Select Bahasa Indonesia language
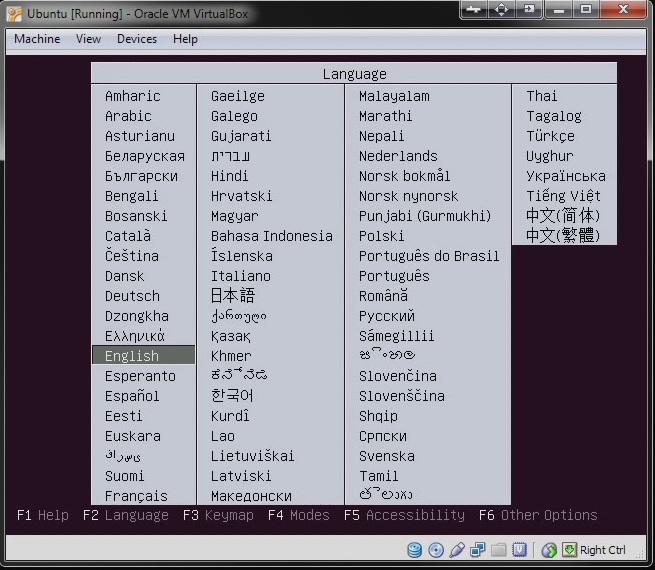The image size is (655, 570). tap(272, 236)
